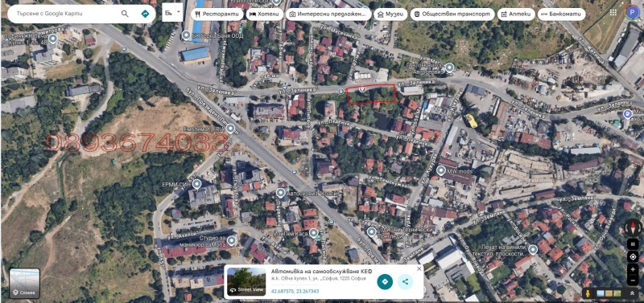
Task: Open the Слоеве layers thumbnail
Action: click(x=25, y=283)
